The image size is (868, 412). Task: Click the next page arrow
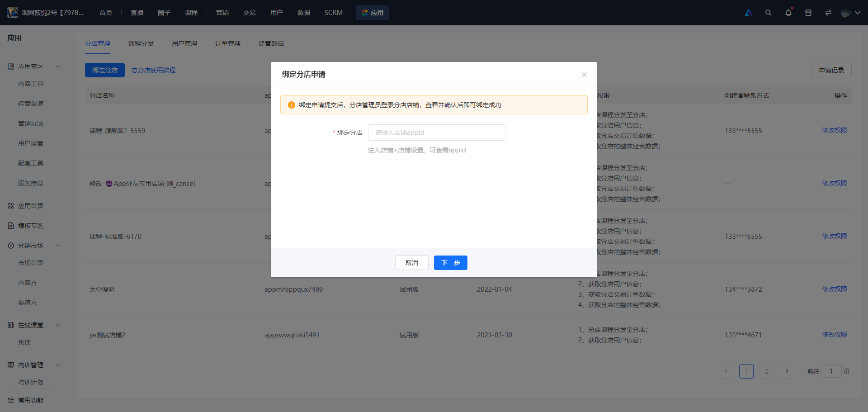click(787, 371)
